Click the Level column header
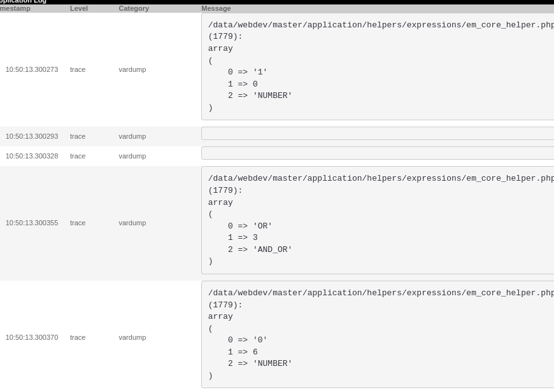554x392 pixels. pos(79,8)
